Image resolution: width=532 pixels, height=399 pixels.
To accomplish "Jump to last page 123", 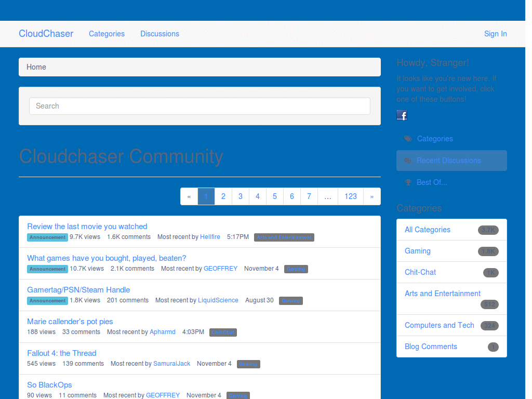I will [x=351, y=196].
